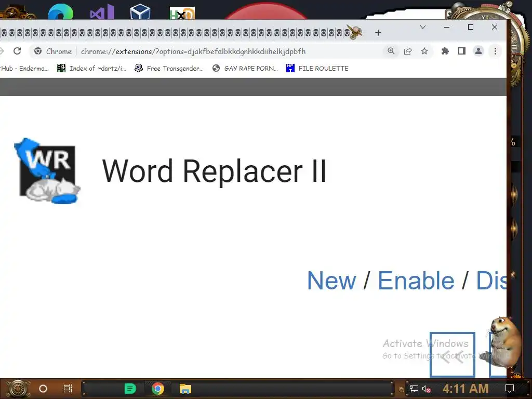Open the Free Transgender bookmark
Screen dimensions: 532x399
click(169, 68)
